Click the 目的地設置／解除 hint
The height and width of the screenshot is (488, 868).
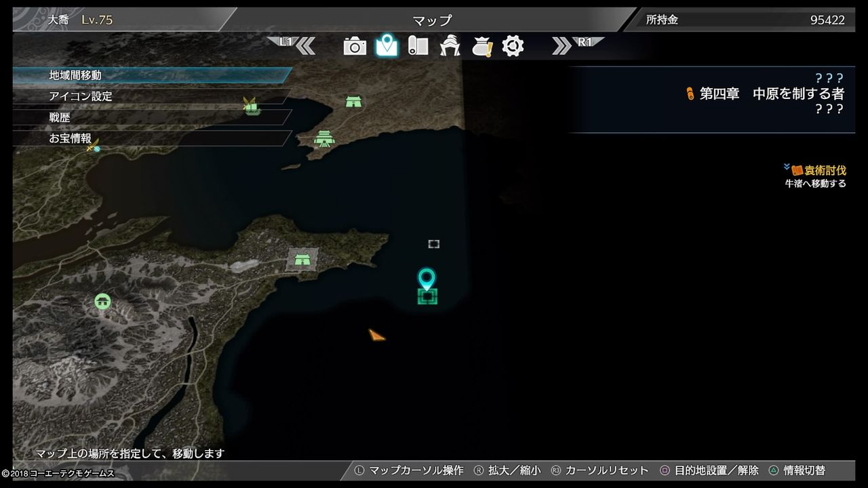tap(709, 470)
